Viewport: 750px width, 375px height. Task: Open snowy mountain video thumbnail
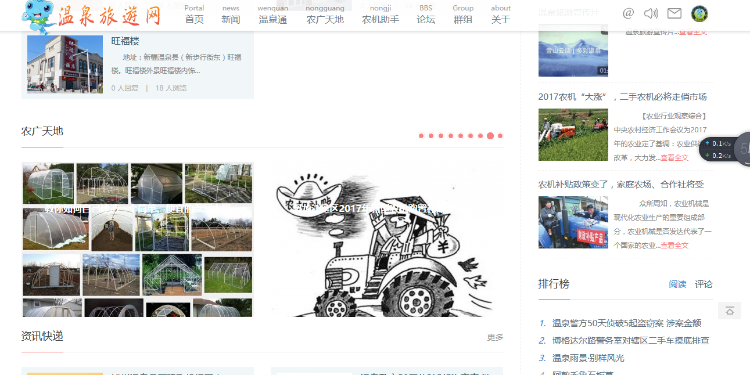pos(573,51)
